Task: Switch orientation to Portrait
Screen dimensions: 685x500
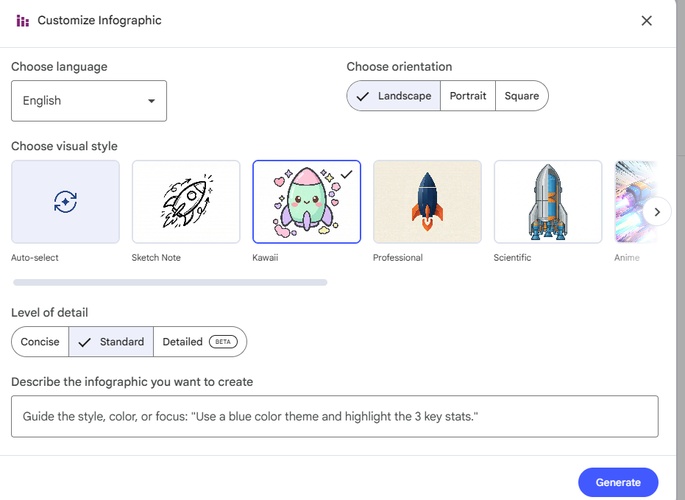Action: [x=468, y=96]
